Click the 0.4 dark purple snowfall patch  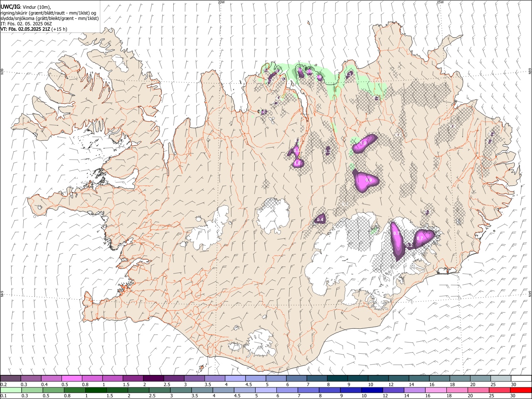pyautogui.click(x=320, y=219)
